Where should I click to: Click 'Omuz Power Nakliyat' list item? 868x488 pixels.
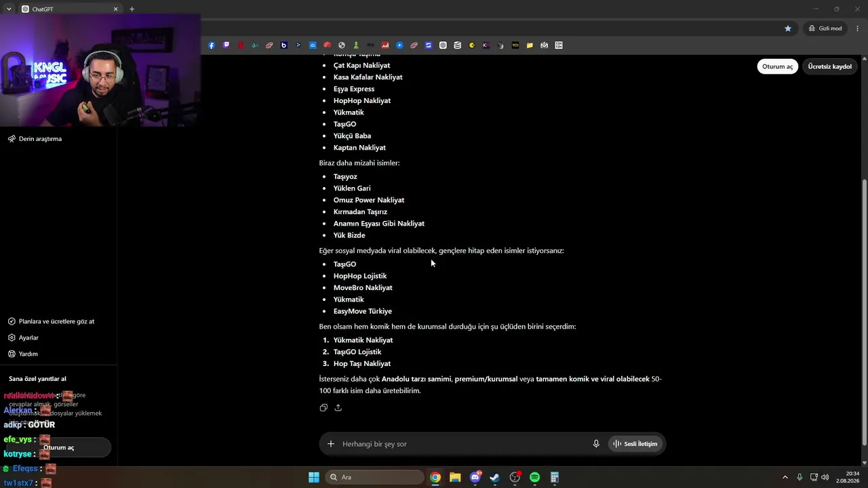[369, 200]
